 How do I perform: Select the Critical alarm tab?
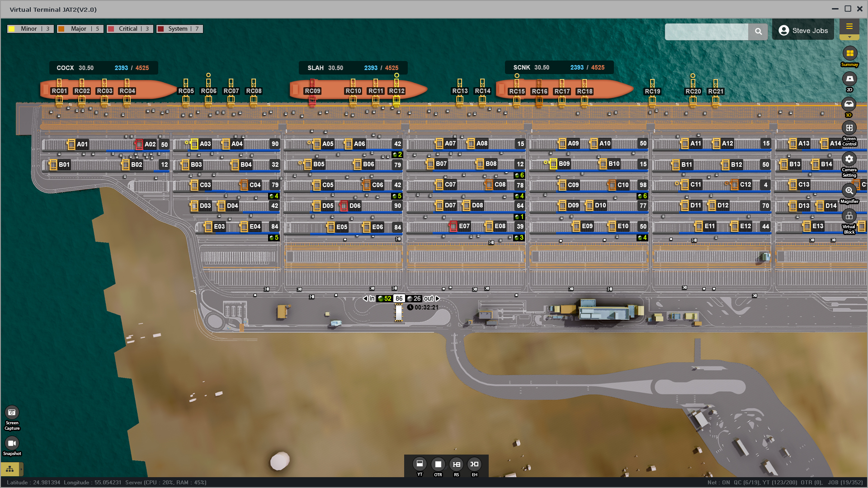click(130, 29)
